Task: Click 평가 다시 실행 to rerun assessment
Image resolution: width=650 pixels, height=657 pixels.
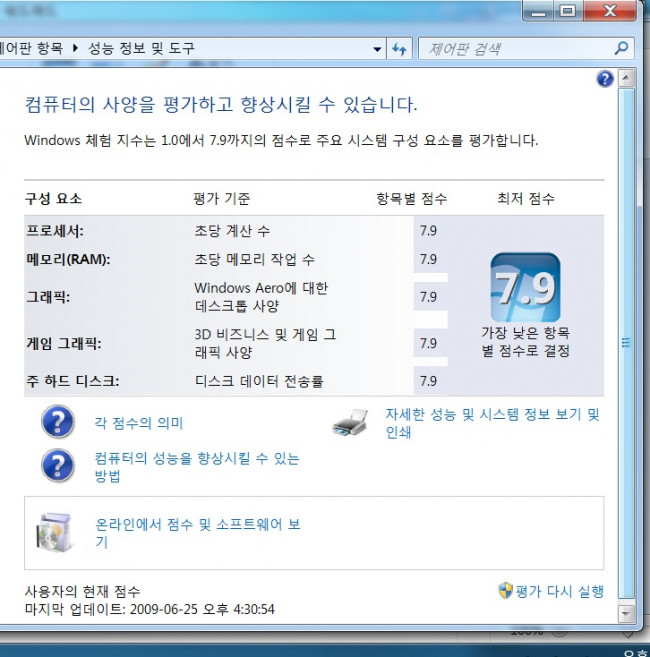Action: point(559,591)
